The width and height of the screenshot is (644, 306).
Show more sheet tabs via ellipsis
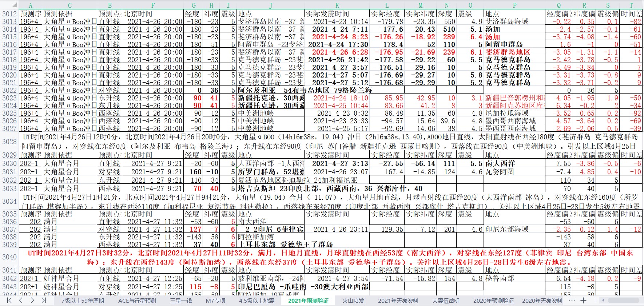point(572,300)
